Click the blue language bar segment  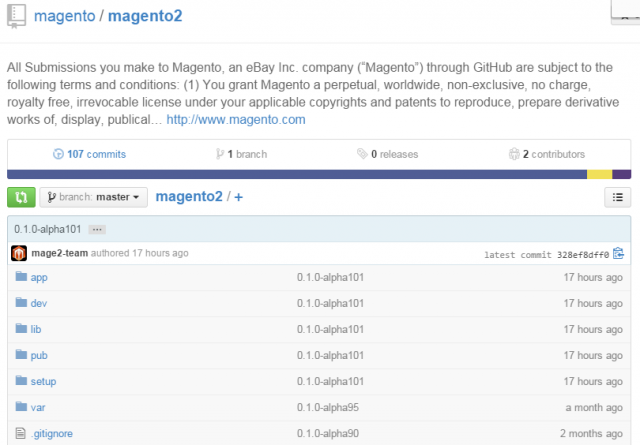pos(297,174)
